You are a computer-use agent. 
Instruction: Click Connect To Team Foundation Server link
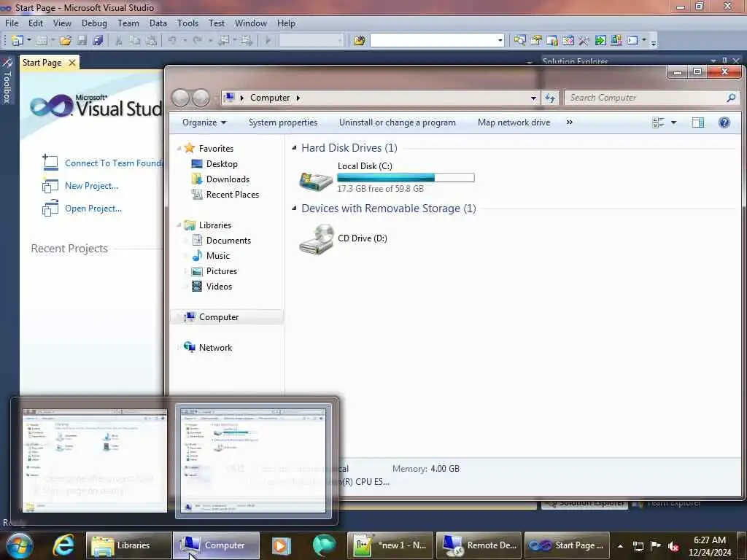coord(114,163)
